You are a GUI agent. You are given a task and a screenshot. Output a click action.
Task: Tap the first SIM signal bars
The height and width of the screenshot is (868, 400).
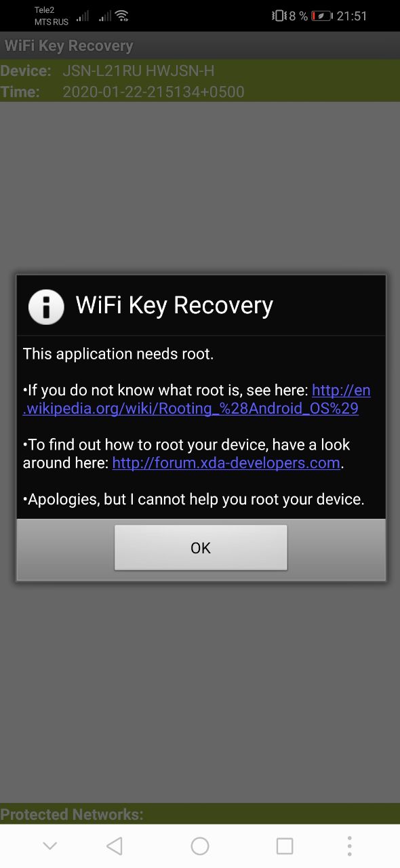tap(83, 16)
